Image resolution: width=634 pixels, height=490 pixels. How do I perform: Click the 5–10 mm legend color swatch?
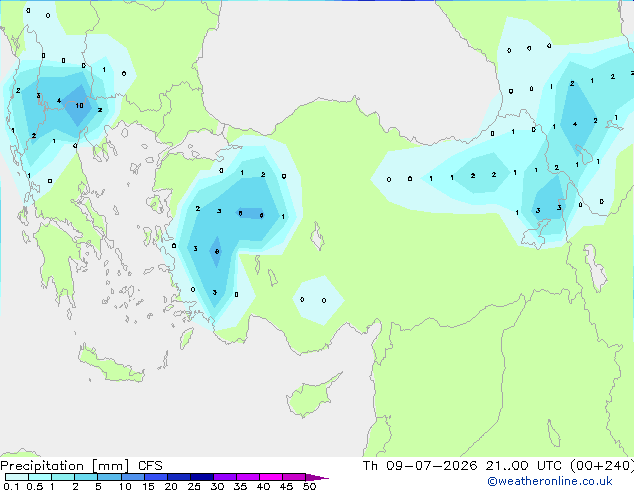click(x=109, y=477)
